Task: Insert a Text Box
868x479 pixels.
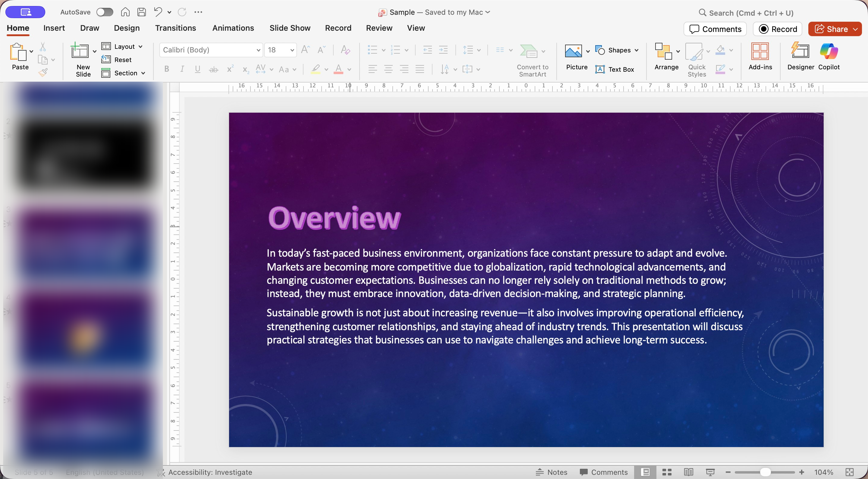Action: [615, 69]
